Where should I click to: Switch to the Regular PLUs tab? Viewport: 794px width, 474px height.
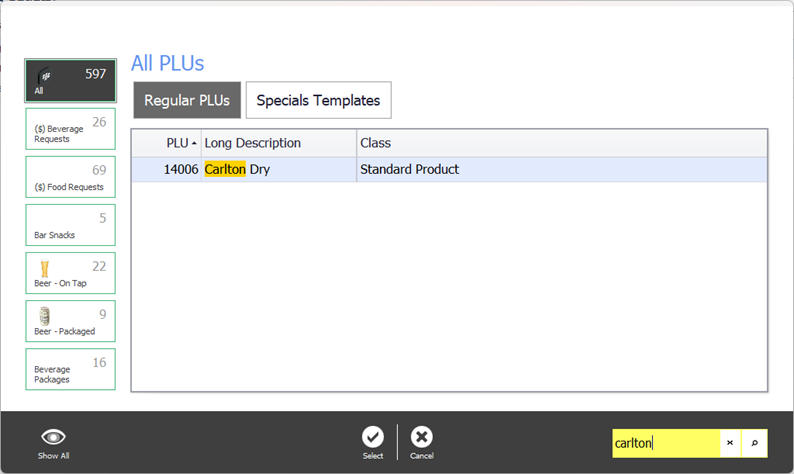pyautogui.click(x=187, y=100)
